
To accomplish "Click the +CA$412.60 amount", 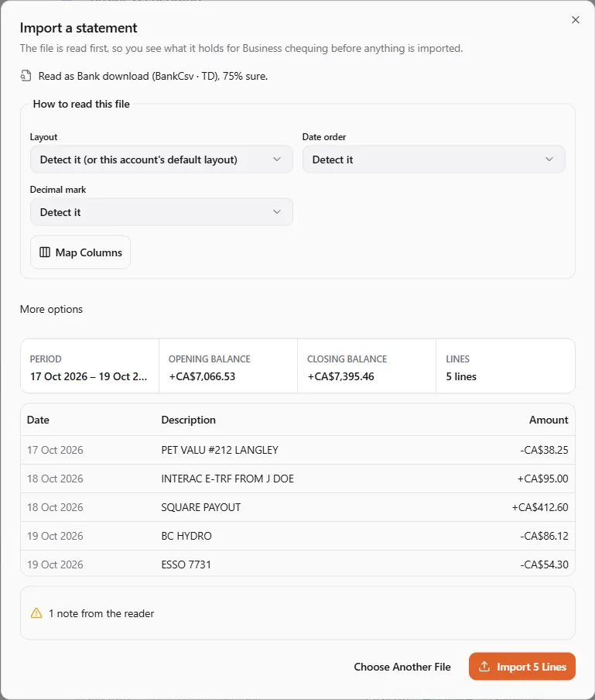I will click(x=540, y=507).
